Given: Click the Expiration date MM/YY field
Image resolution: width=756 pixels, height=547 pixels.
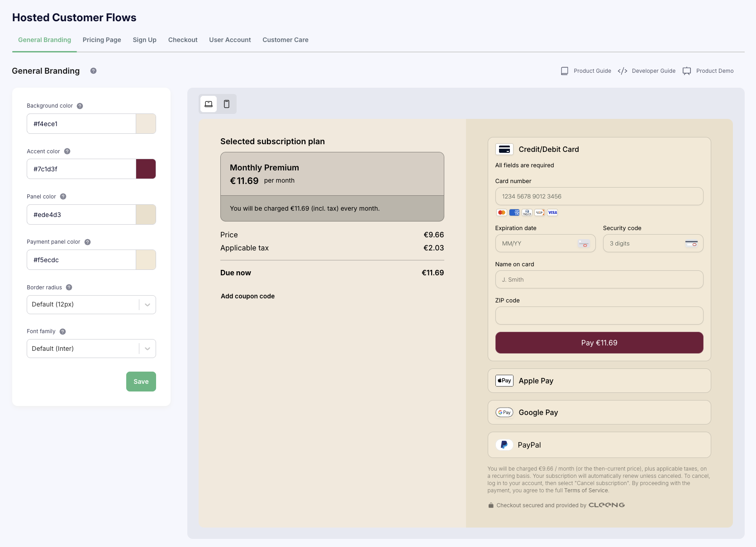Looking at the screenshot, I should pos(545,243).
